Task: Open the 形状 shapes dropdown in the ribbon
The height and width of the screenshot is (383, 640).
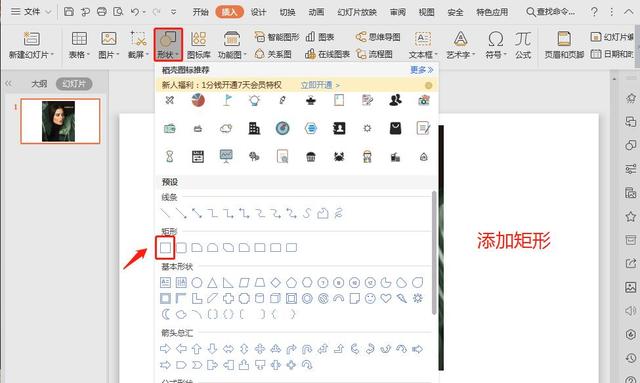Action: click(x=168, y=45)
